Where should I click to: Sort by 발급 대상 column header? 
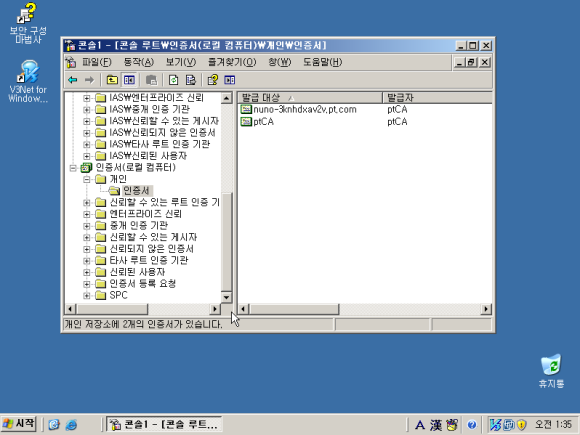coord(310,98)
